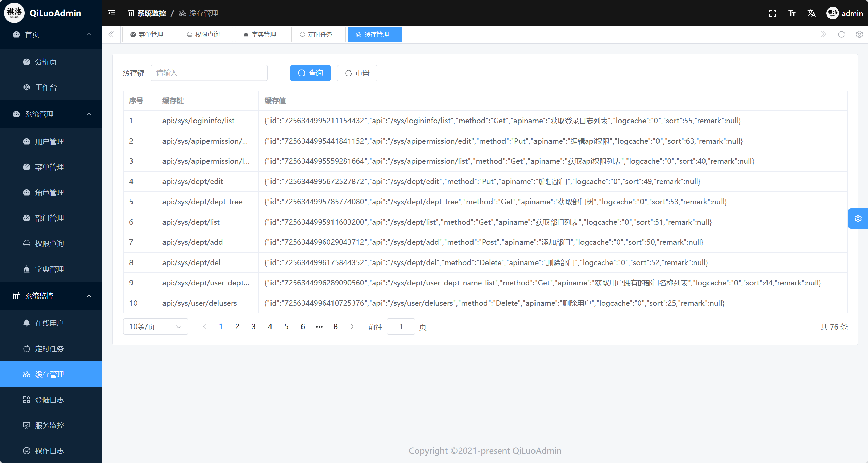The height and width of the screenshot is (463, 868).
Task: Toggle fullscreen mode icon
Action: (x=773, y=13)
